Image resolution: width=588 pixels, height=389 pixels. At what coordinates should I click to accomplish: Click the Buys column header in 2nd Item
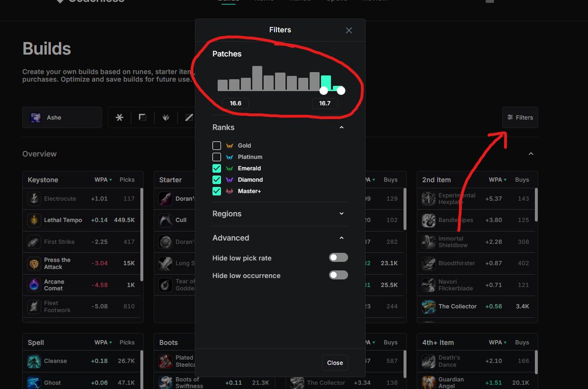(x=522, y=180)
